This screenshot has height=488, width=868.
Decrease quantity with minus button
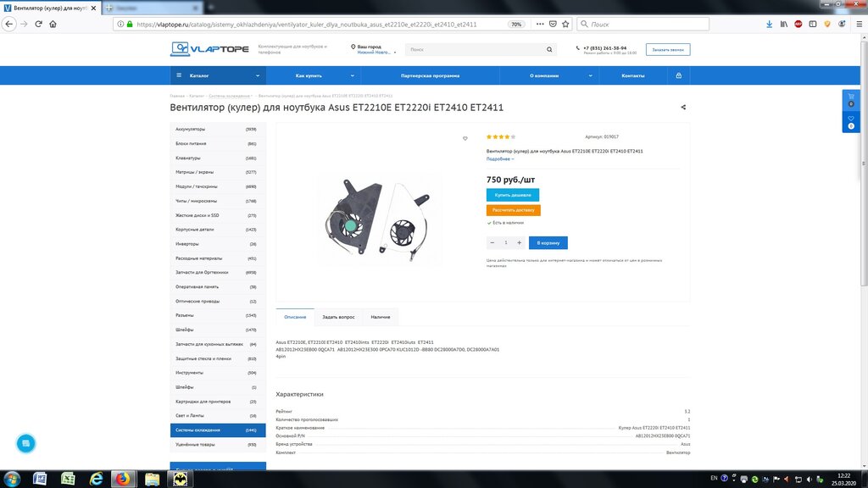[x=492, y=243]
